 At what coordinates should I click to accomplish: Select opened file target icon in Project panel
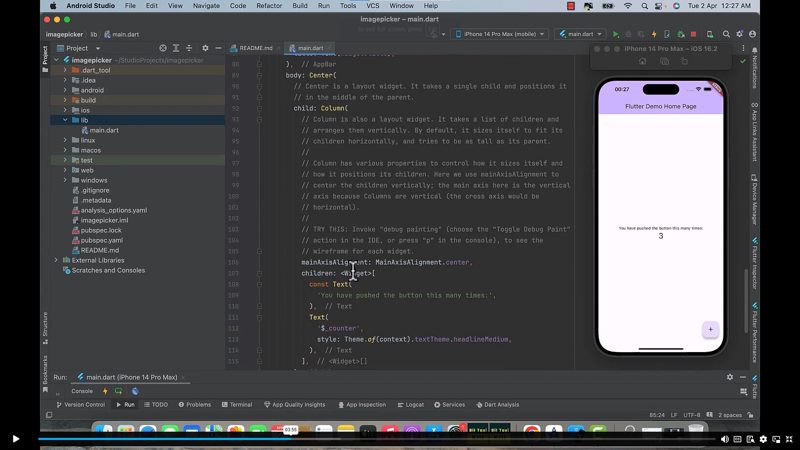click(163, 48)
